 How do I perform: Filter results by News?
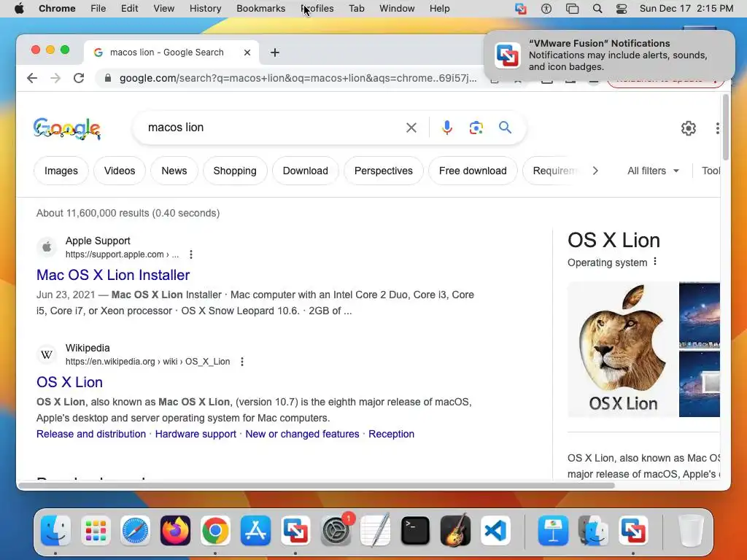point(174,171)
